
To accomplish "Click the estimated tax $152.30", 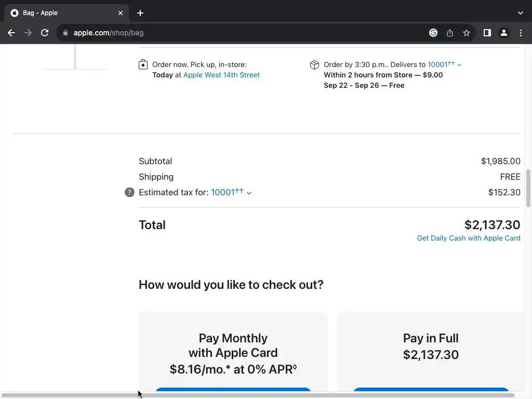I will (504, 192).
